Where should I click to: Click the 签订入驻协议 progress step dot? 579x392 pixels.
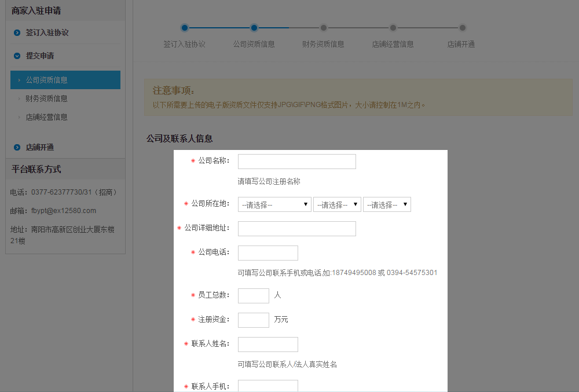pos(184,27)
